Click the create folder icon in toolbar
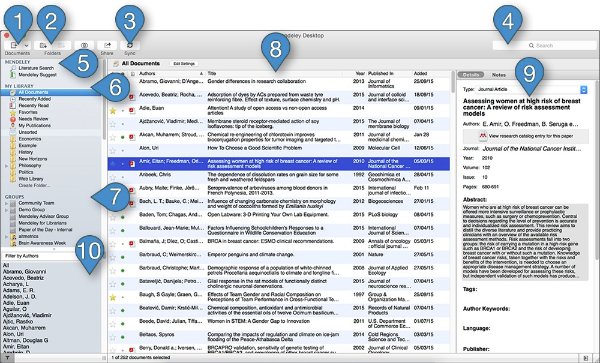The height and width of the screenshot is (363, 600). click(x=43, y=45)
